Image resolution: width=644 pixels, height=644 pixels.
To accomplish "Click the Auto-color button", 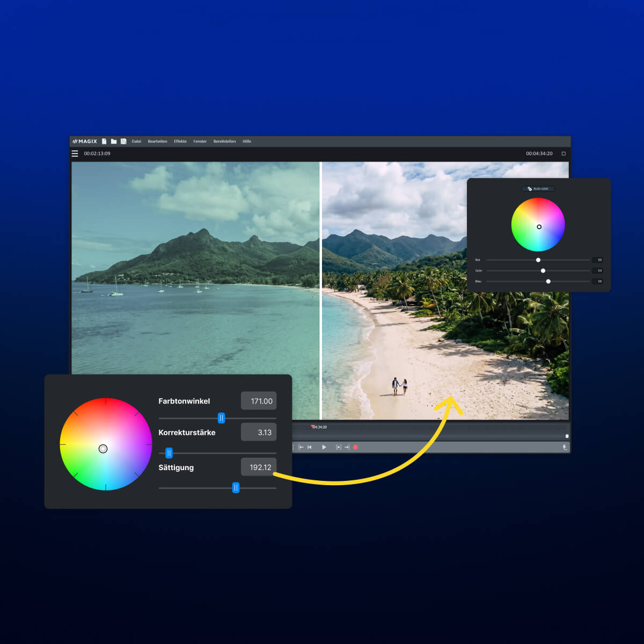I will (538, 189).
